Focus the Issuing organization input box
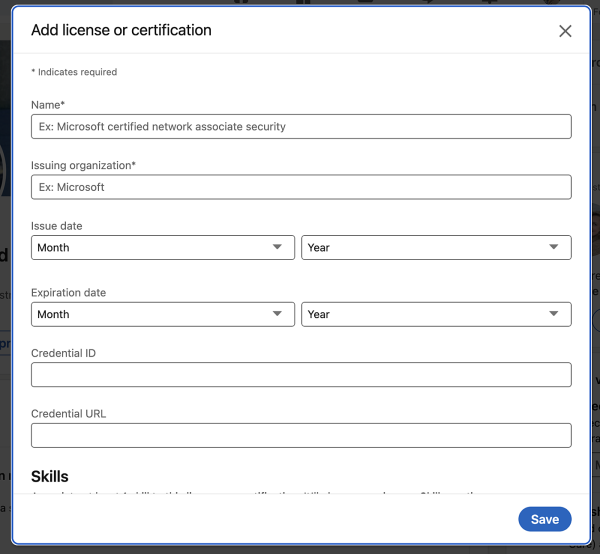Viewport: 600px width, 554px height. pos(301,187)
